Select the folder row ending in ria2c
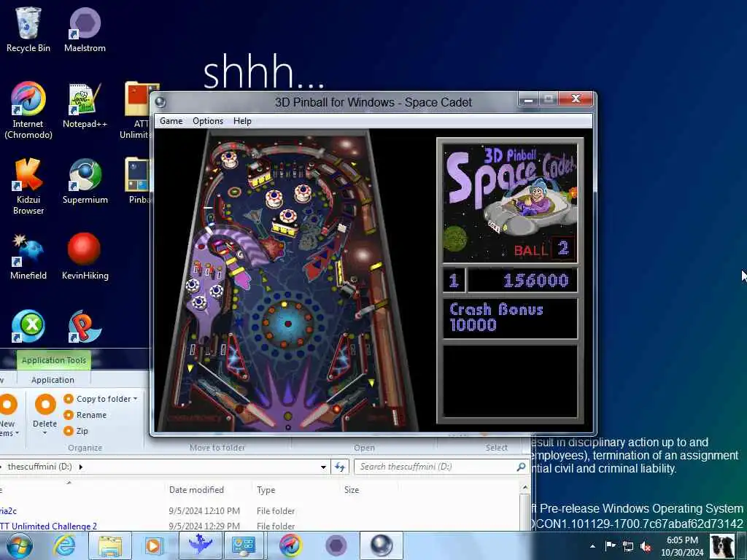The height and width of the screenshot is (560, 747). tap(260, 510)
